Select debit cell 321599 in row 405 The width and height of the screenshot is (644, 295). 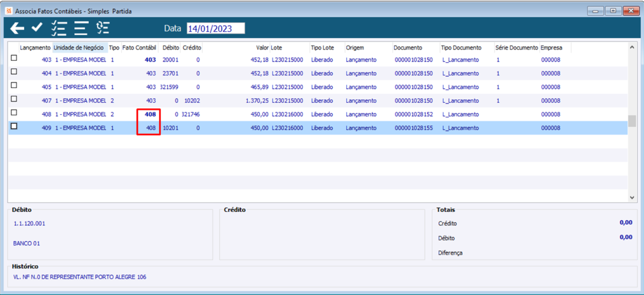pyautogui.click(x=170, y=87)
